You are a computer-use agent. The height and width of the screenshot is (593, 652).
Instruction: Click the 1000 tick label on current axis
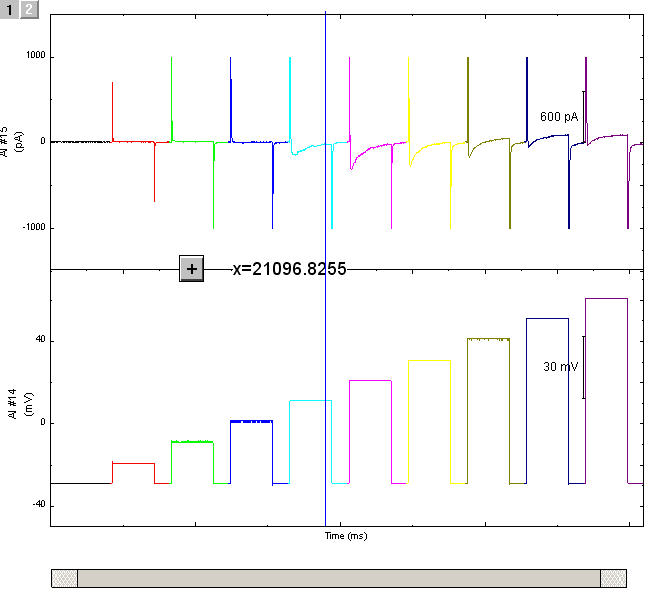coord(35,57)
